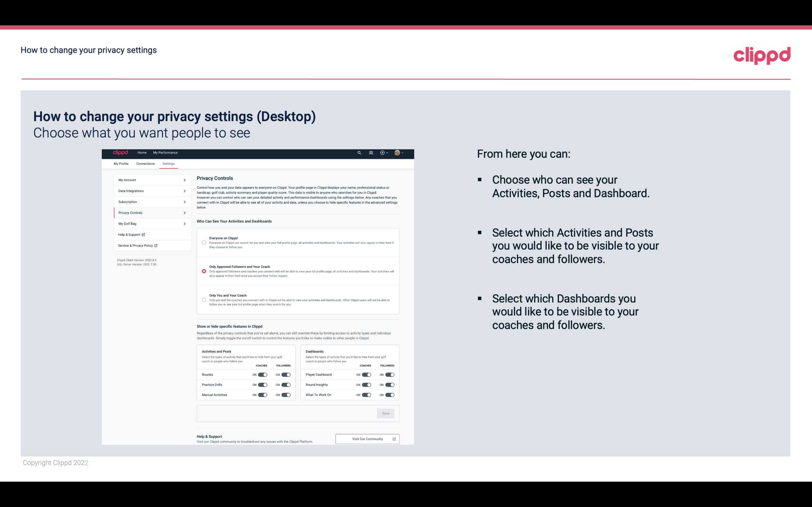Click the My Performance navigation icon
The image size is (812, 507).
pyautogui.click(x=166, y=153)
